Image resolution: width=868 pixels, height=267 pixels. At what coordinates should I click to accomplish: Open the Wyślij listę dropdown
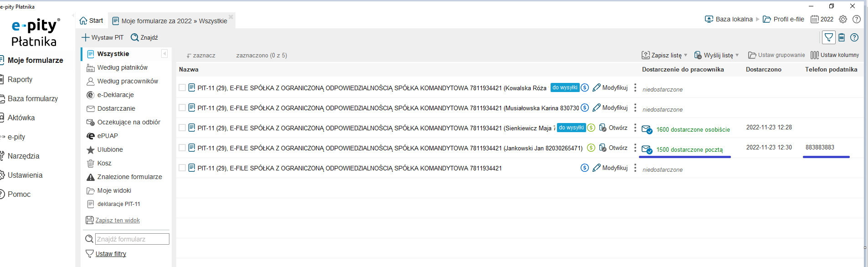[x=716, y=55]
